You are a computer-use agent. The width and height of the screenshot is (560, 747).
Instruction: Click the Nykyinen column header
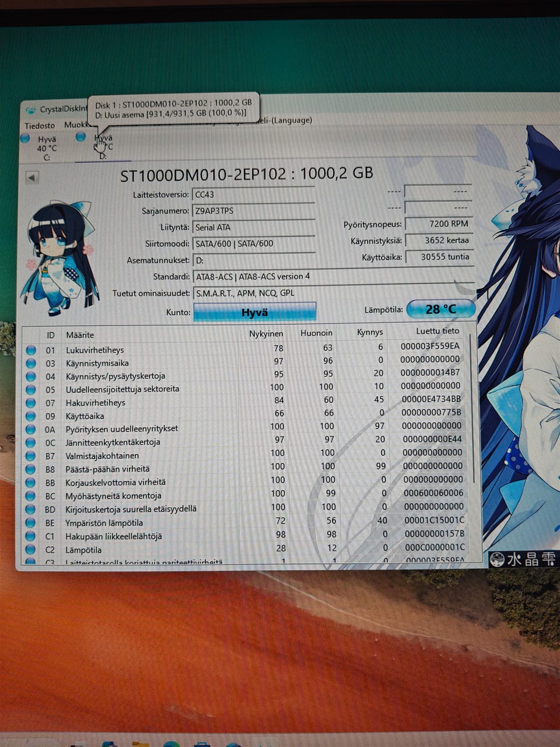coord(266,334)
